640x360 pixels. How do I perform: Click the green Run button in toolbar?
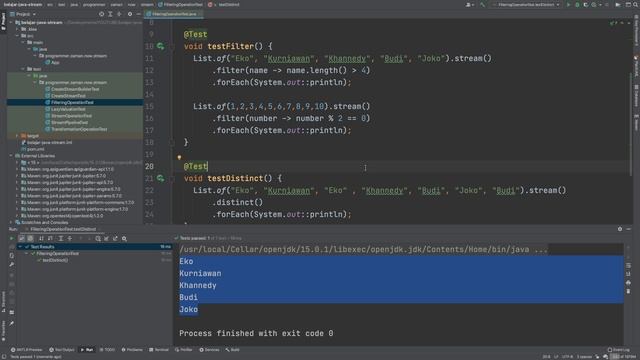[x=569, y=4]
